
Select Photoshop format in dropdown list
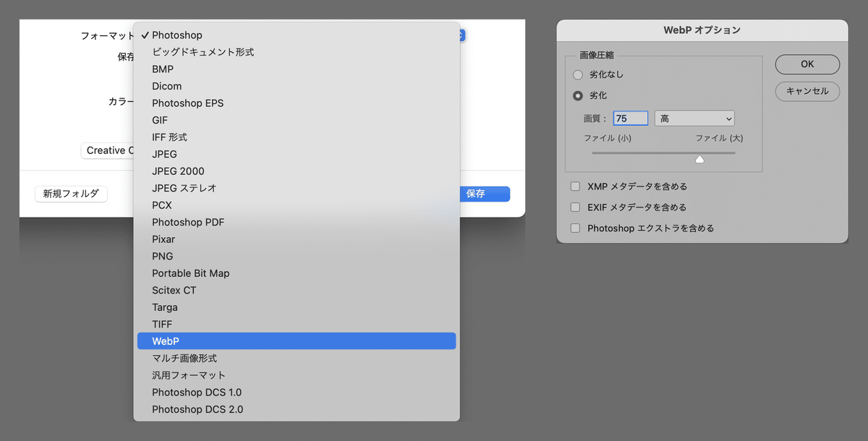pos(297,35)
